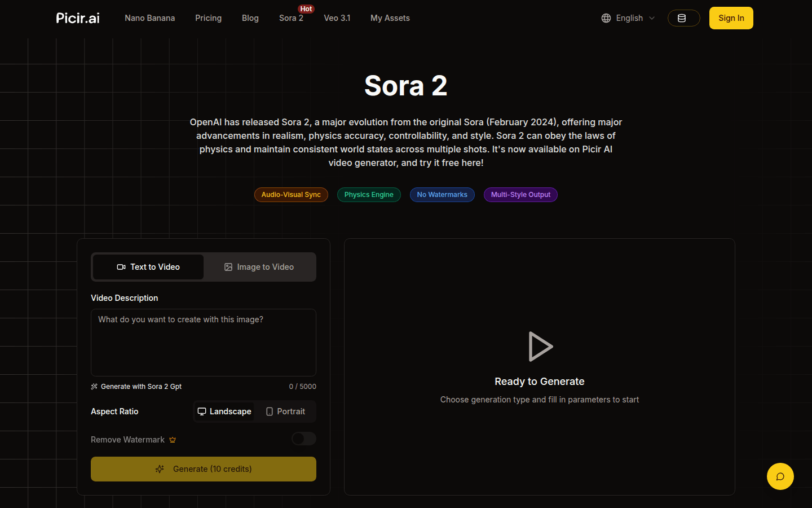The width and height of the screenshot is (812, 508).
Task: Select Portrait aspect ratio
Action: 285,411
